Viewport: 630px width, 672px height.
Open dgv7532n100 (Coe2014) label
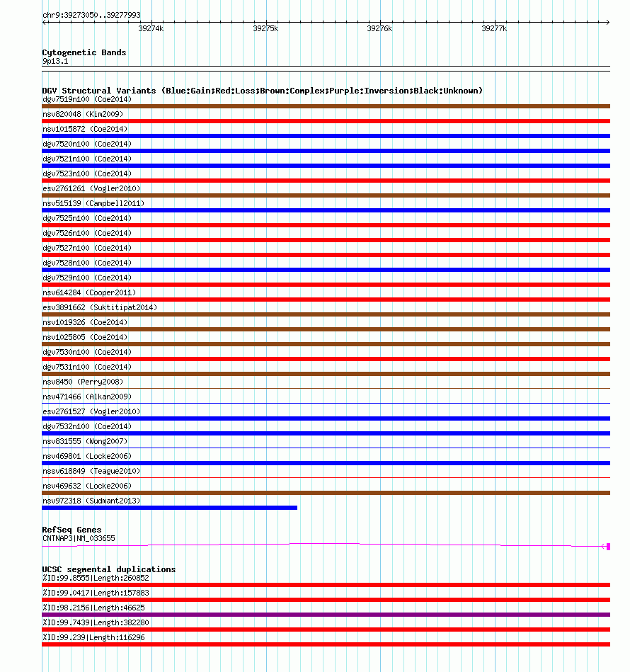pos(87,426)
